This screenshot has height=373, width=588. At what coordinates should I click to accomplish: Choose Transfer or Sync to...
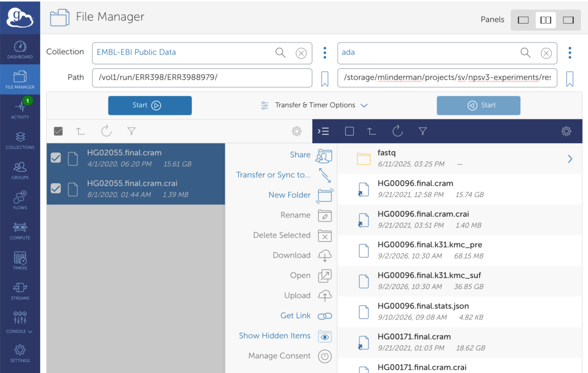pyautogui.click(x=284, y=175)
